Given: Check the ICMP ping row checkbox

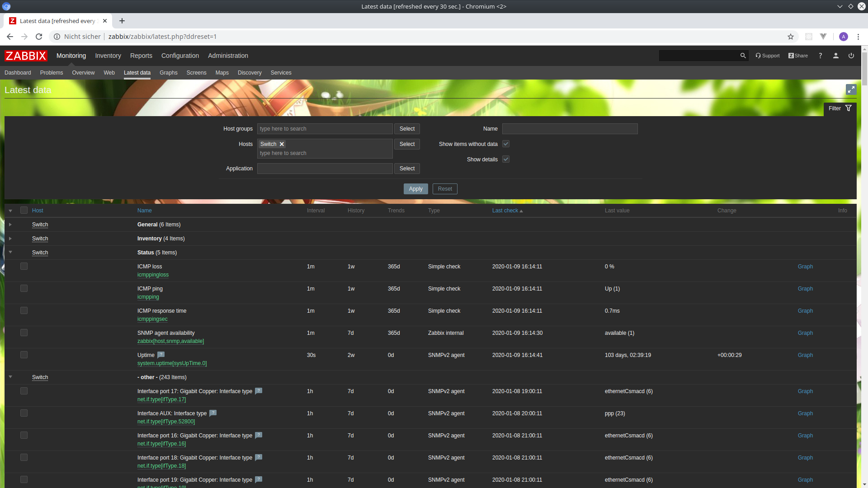Looking at the screenshot, I should [x=24, y=288].
